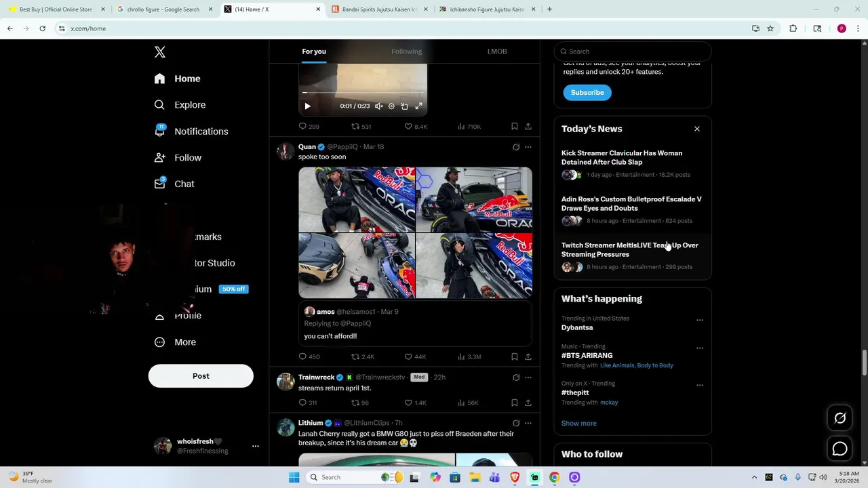Open the Explore page
The height and width of the screenshot is (488, 868).
(180, 105)
